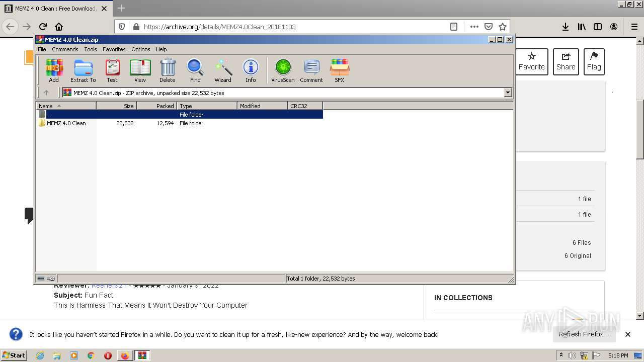Screen dimensions: 644x362
Task: Sort by the Name column header
Action: coord(66,106)
